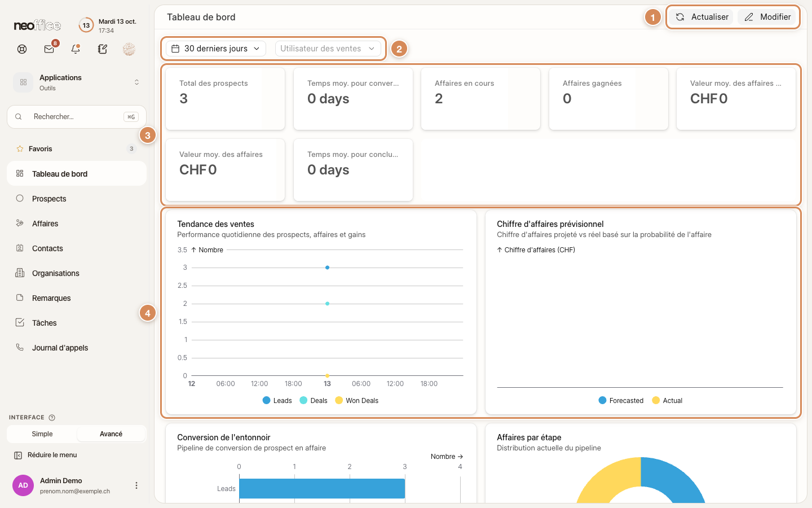Navigate to Organisations
The image size is (812, 508).
pyautogui.click(x=77, y=273)
